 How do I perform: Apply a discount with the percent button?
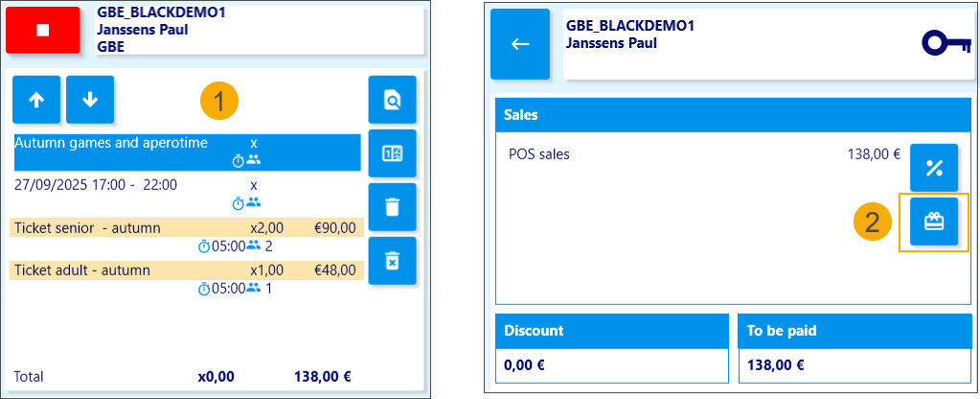pyautogui.click(x=934, y=169)
